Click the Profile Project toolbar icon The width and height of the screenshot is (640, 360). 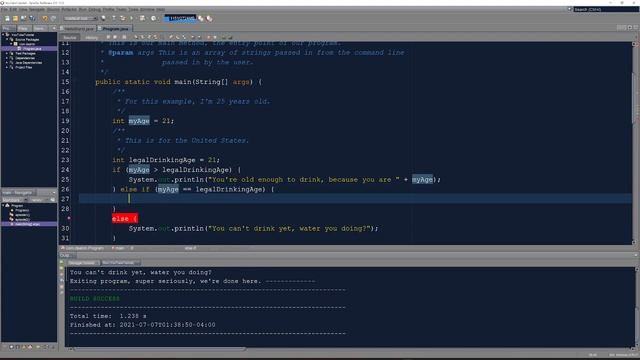153,18
